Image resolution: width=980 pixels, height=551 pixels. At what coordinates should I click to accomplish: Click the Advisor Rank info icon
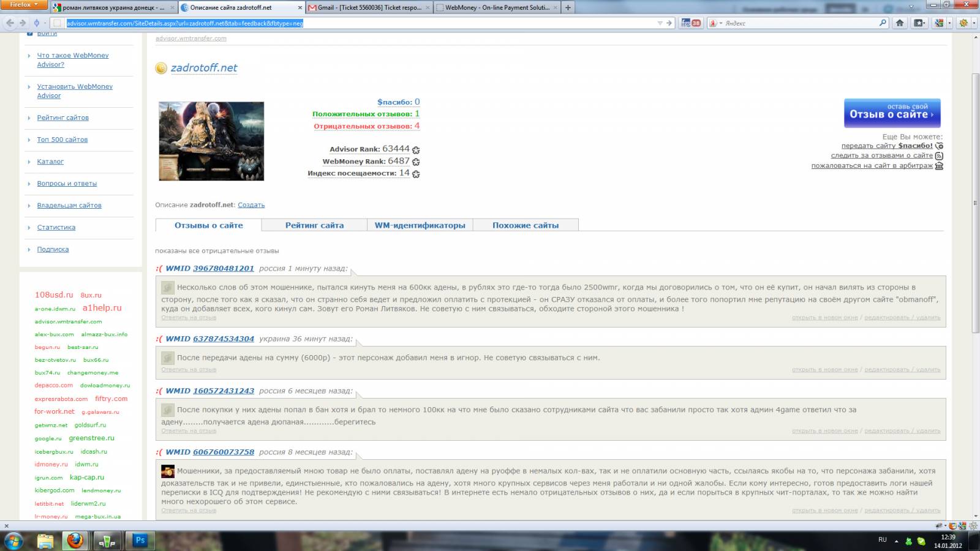point(416,150)
